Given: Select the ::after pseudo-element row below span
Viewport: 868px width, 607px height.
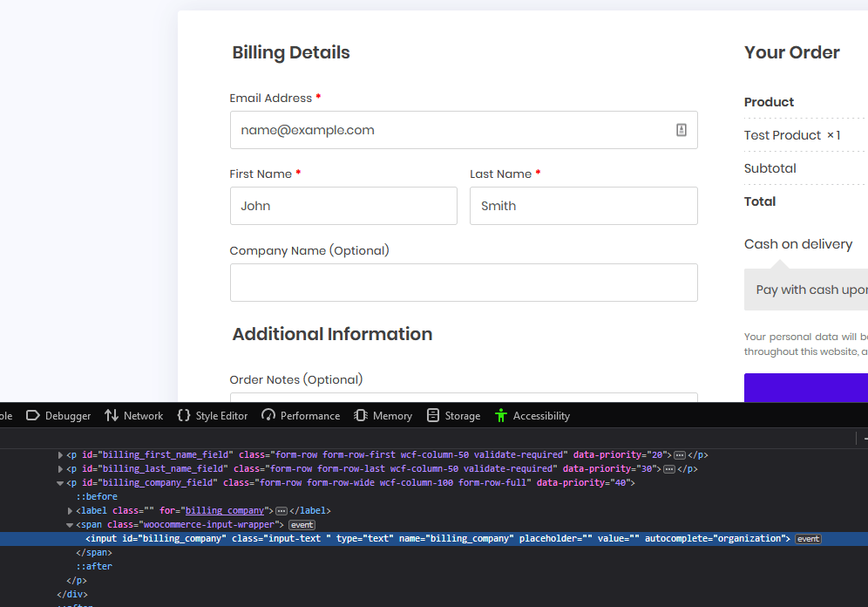Looking at the screenshot, I should point(94,567).
